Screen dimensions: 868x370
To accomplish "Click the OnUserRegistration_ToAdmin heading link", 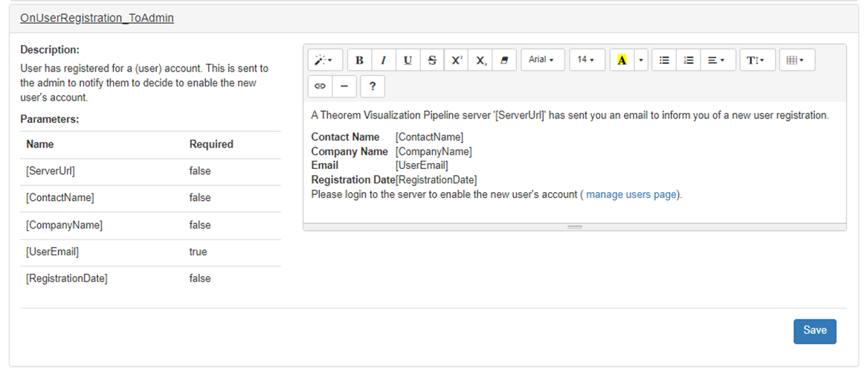I will tap(97, 18).
